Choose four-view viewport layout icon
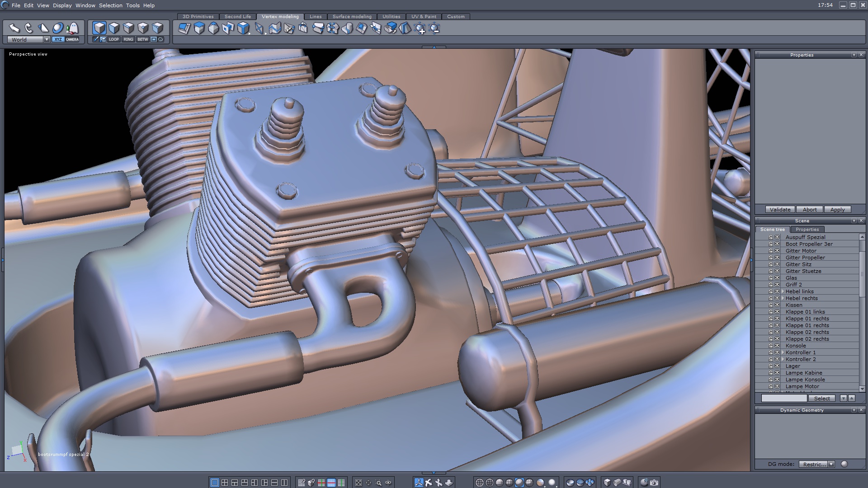Screen dimensions: 868x488 [x=225, y=483]
